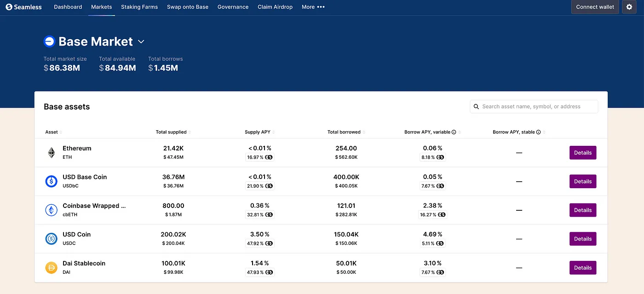The width and height of the screenshot is (644, 294).
Task: Click info icon beside Borrow APY, variable
Action: [454, 132]
